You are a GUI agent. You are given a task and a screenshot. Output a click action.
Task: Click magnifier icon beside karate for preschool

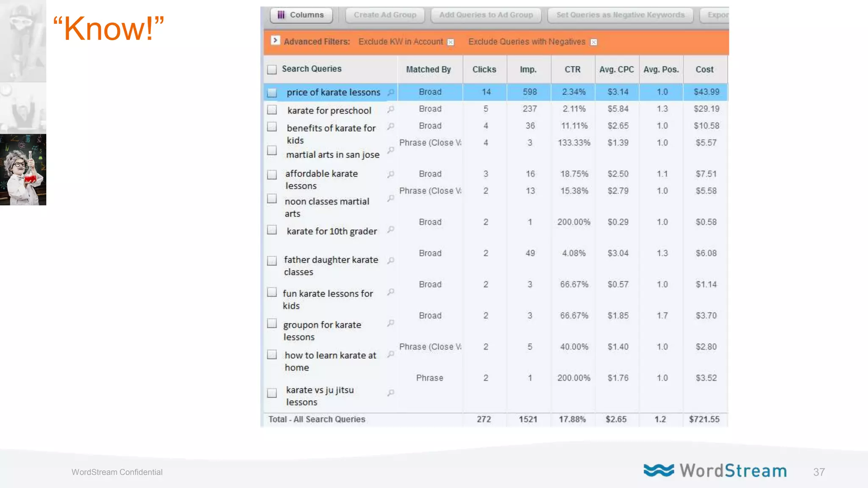point(391,109)
